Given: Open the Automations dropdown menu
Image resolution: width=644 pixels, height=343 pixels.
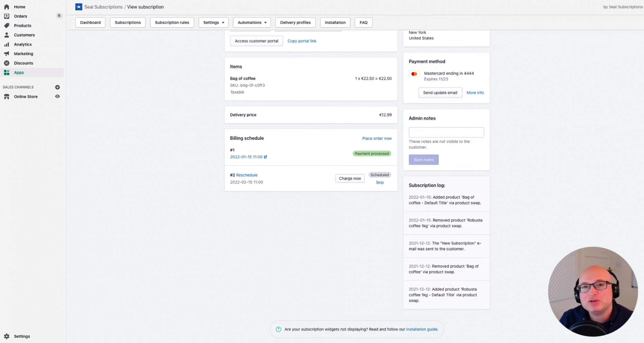Looking at the screenshot, I should pyautogui.click(x=251, y=22).
